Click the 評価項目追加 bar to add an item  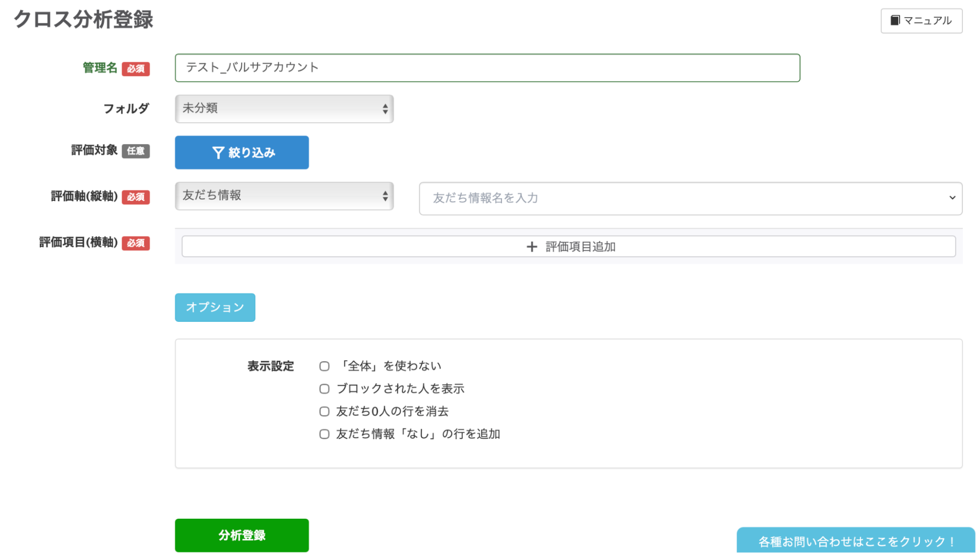click(569, 246)
